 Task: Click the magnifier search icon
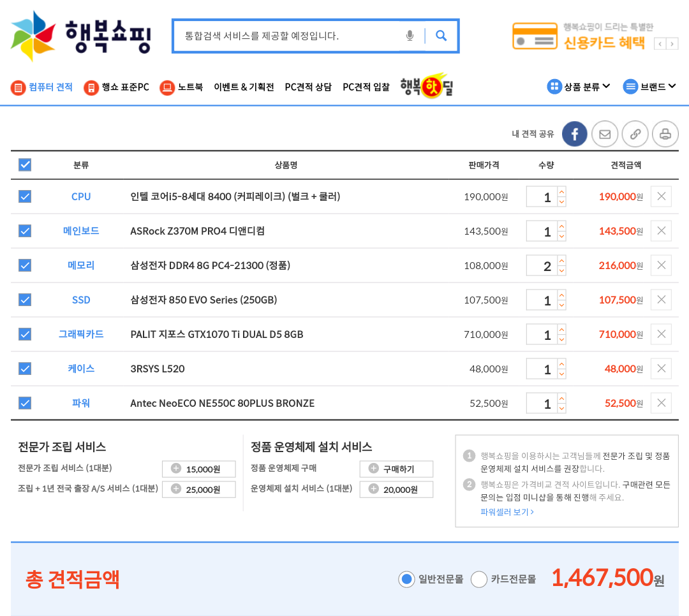[x=441, y=36]
